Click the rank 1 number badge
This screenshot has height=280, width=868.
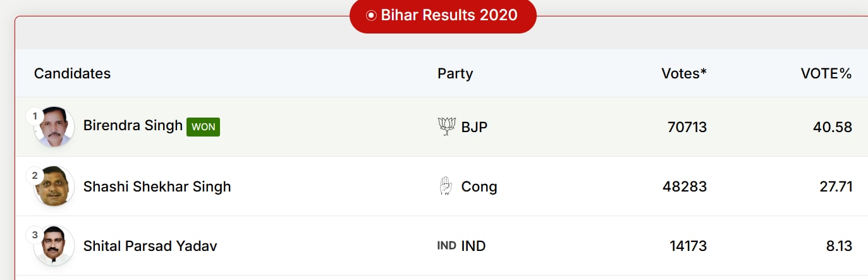coord(34,116)
